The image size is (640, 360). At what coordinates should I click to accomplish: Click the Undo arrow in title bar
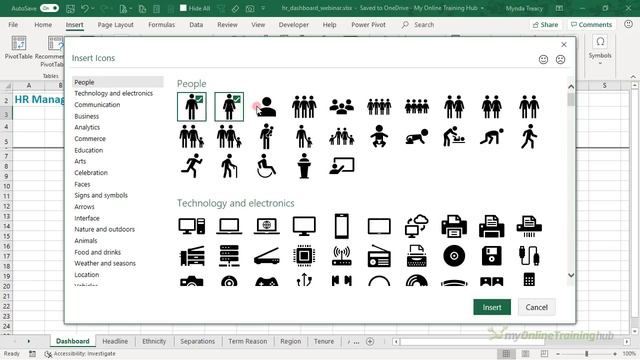coord(84,8)
